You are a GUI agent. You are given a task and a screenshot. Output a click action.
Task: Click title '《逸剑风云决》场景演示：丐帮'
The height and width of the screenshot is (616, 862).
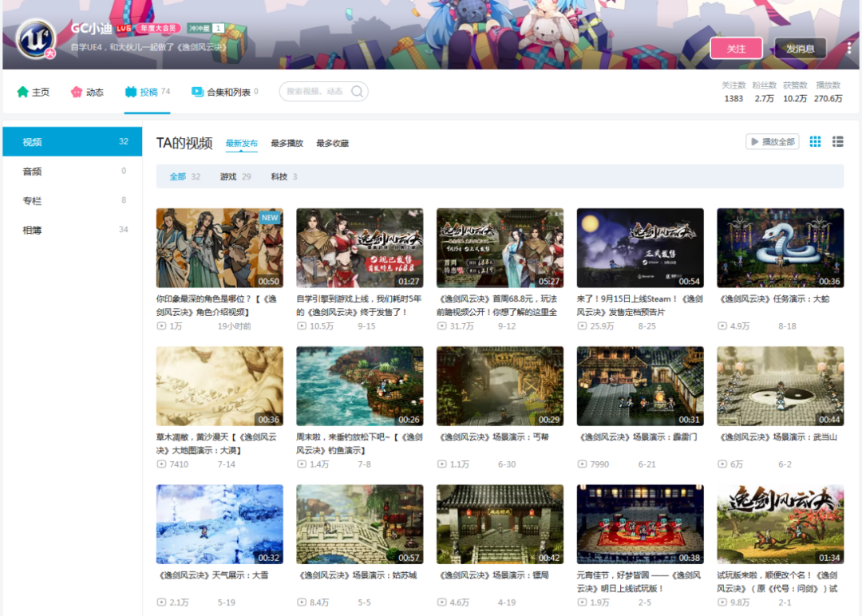coord(494,437)
